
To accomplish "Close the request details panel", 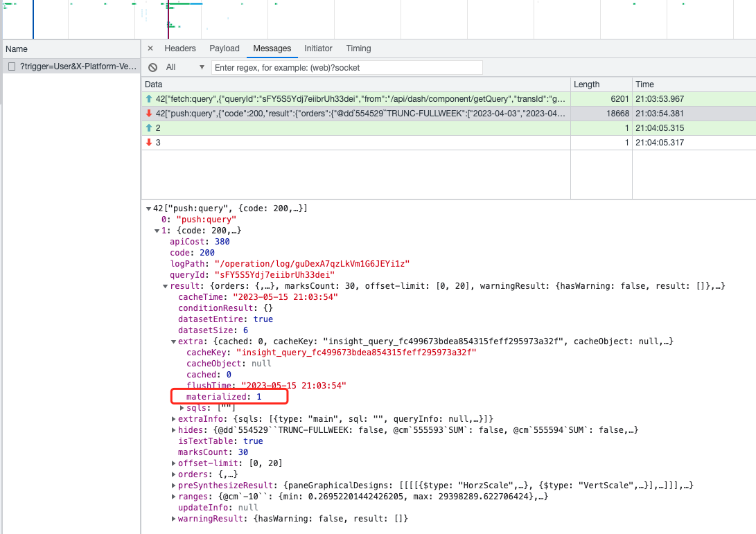I will pos(150,48).
